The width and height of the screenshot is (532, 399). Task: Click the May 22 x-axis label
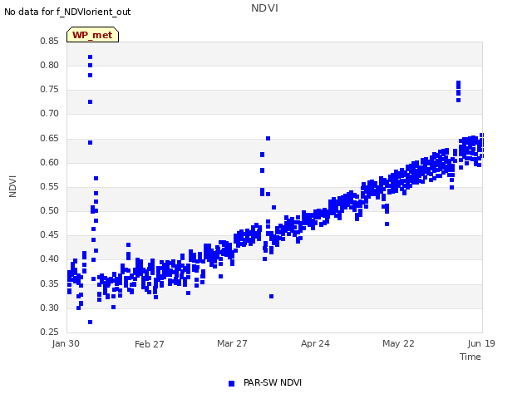(x=398, y=343)
